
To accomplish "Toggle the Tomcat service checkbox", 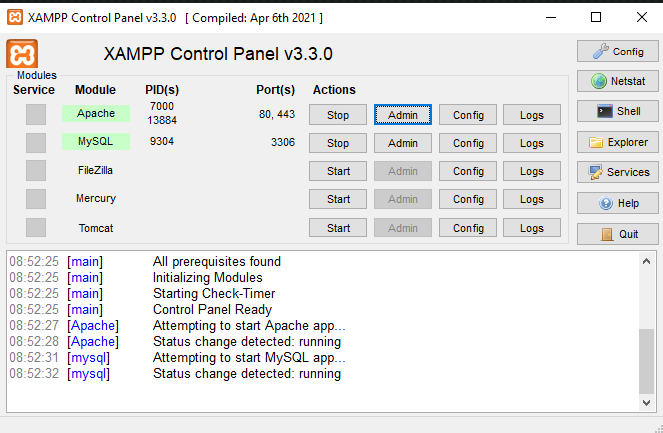I will tap(36, 227).
